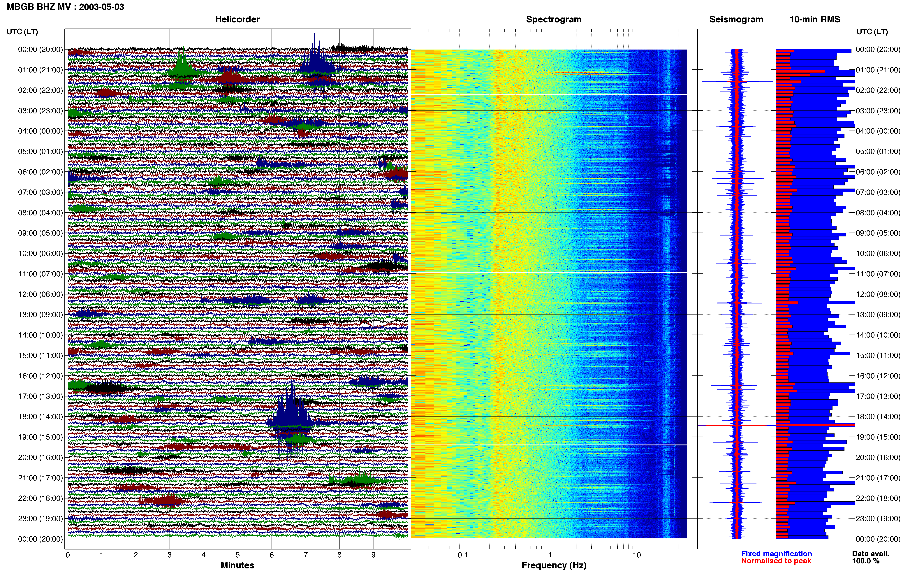This screenshot has height=578, width=924.
Task: Click 05:00 (01:00) on the Helicorder time axis
Action: (41, 151)
